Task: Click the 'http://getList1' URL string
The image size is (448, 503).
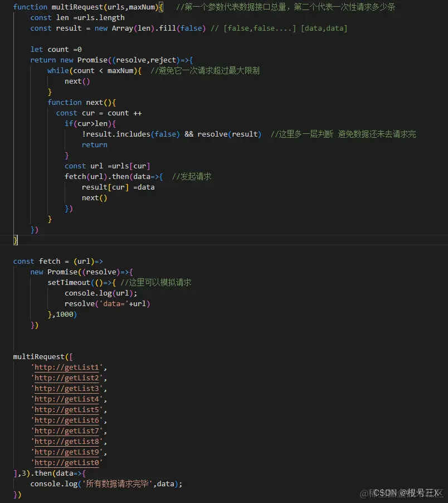Action: (x=67, y=367)
